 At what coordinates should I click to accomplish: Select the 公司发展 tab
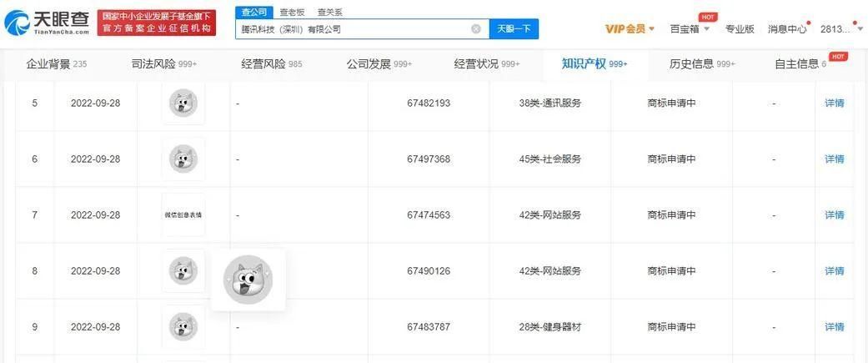pos(379,64)
